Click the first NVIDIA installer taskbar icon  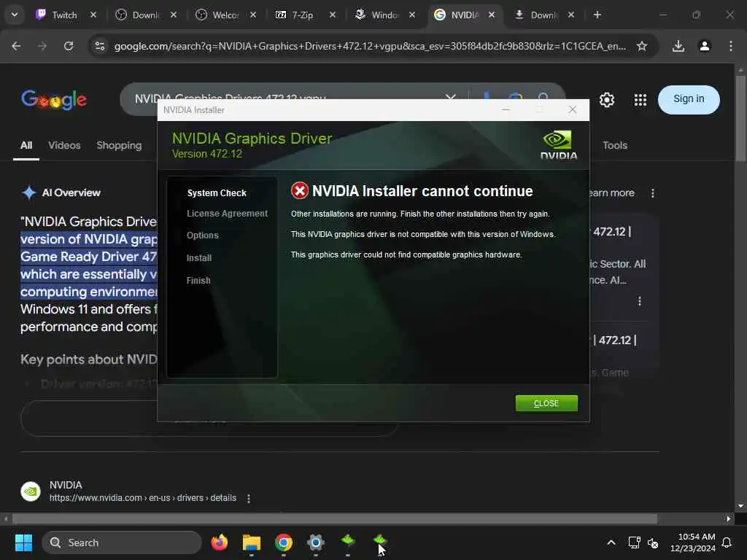(348, 542)
